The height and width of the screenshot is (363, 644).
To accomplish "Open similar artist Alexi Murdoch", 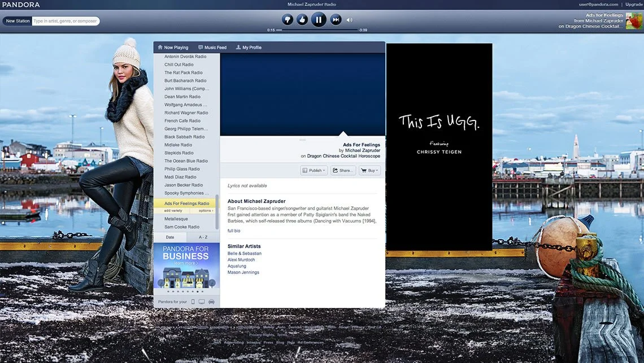I will coord(241,260).
